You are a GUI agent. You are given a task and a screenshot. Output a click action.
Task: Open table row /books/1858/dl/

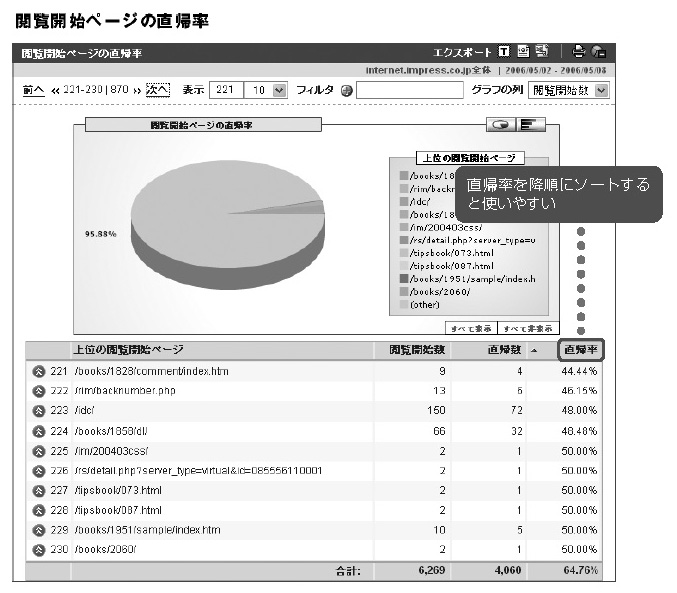click(111, 431)
